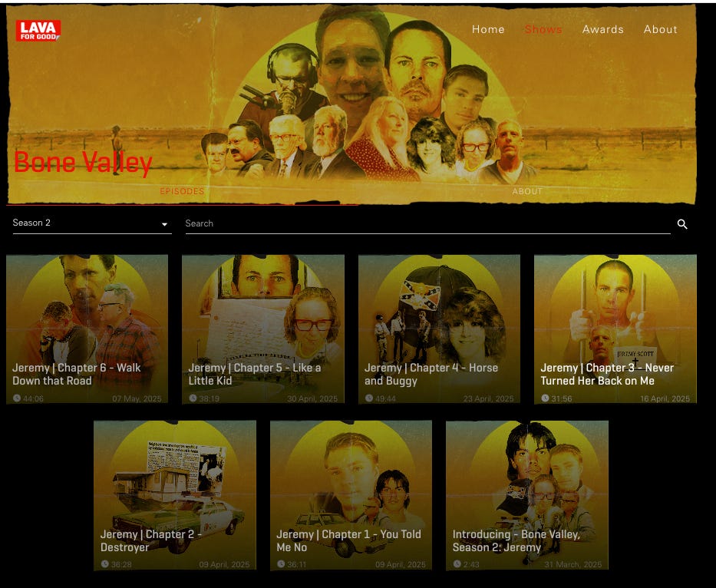Screen dimensions: 716x588
Task: Click 09 April date on Chapter 1 card
Action: tap(401, 565)
